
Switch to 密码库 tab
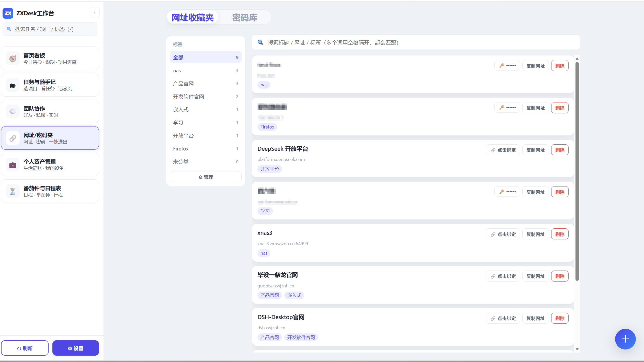[x=245, y=17]
